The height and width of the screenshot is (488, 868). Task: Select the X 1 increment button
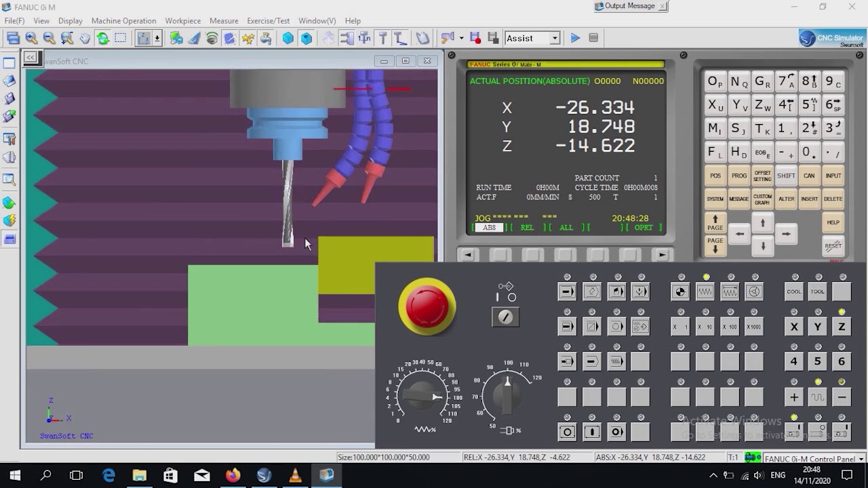(x=680, y=327)
